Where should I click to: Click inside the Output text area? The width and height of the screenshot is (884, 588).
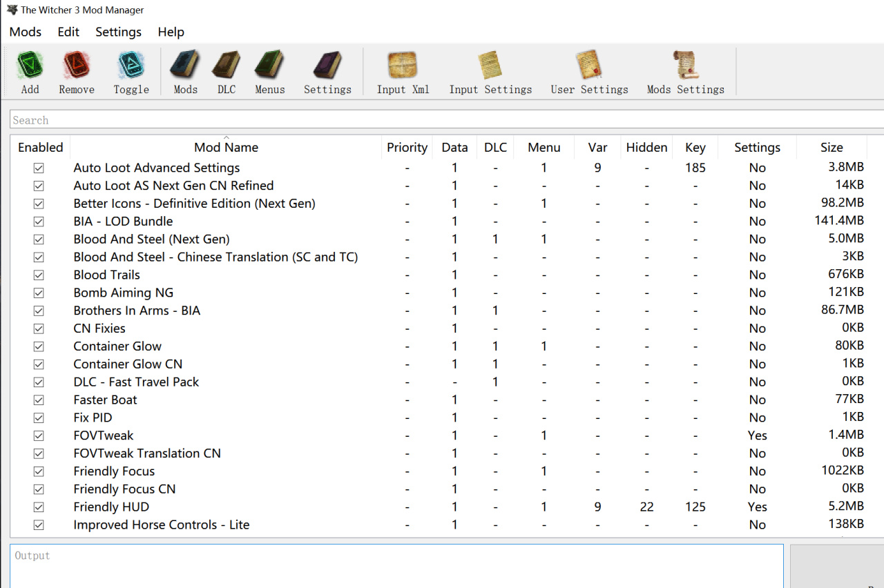point(396,566)
